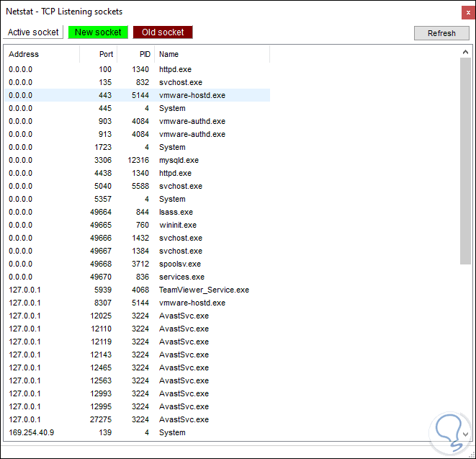Click port value 49668
476x459 pixels.
point(101,264)
